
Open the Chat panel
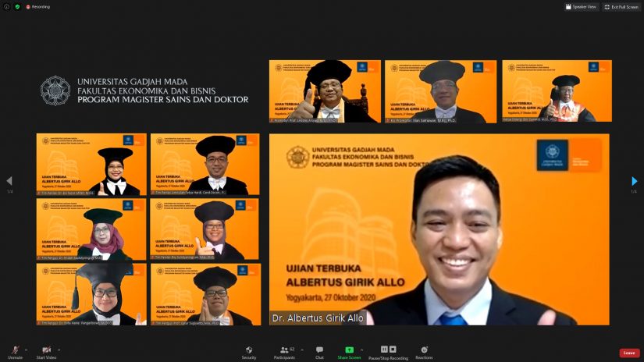(x=319, y=350)
